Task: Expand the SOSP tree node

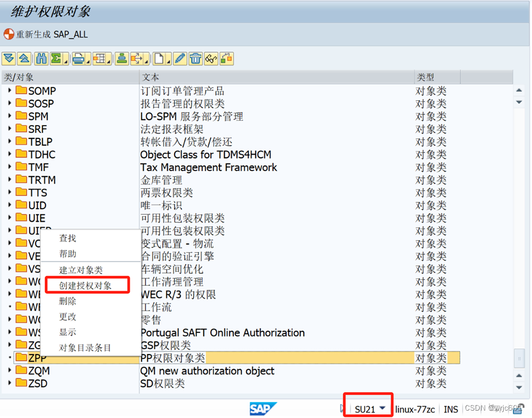Action: [x=9, y=103]
